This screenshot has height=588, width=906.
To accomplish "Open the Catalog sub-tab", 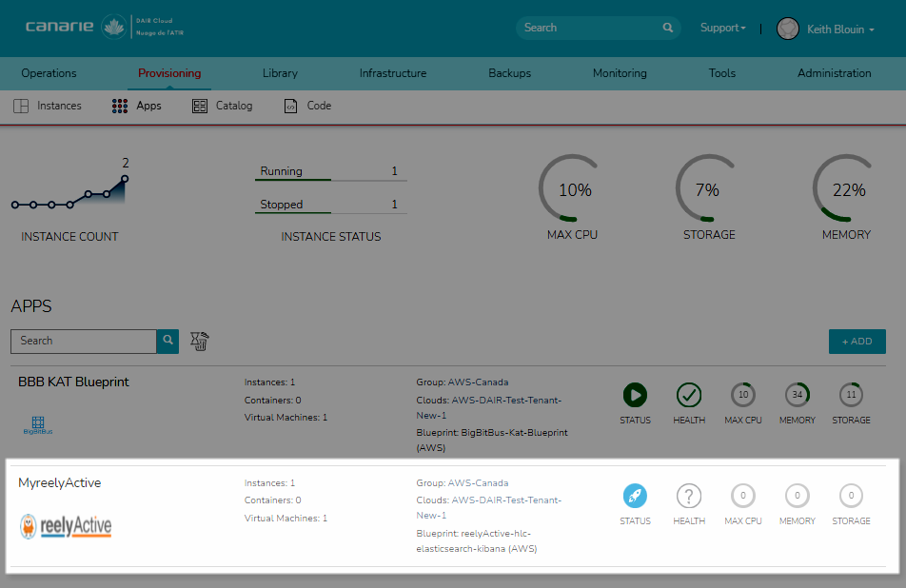I will tap(223, 106).
